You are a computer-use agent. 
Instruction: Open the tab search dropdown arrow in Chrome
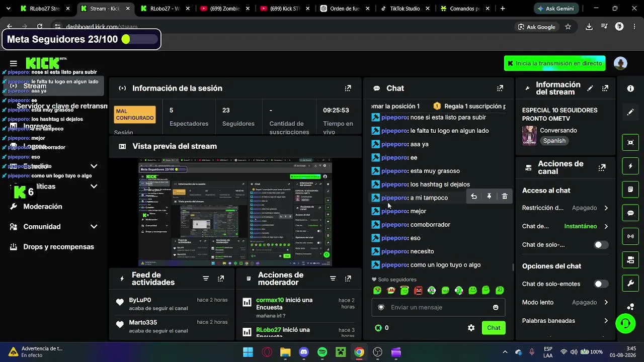point(9,9)
